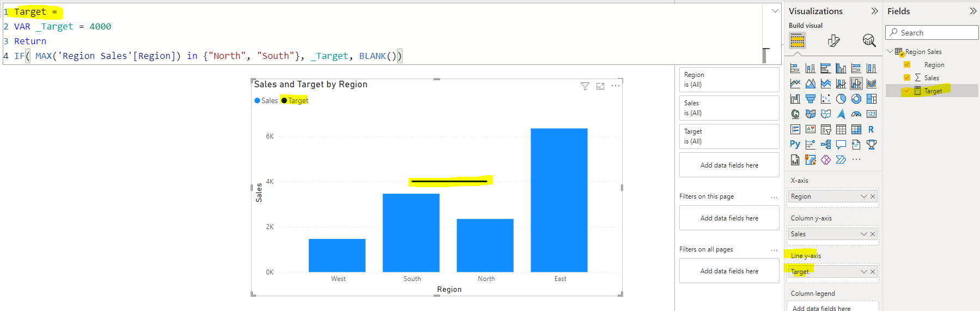The height and width of the screenshot is (311, 980).
Task: Select the Area chart visual
Action: tap(811, 83)
